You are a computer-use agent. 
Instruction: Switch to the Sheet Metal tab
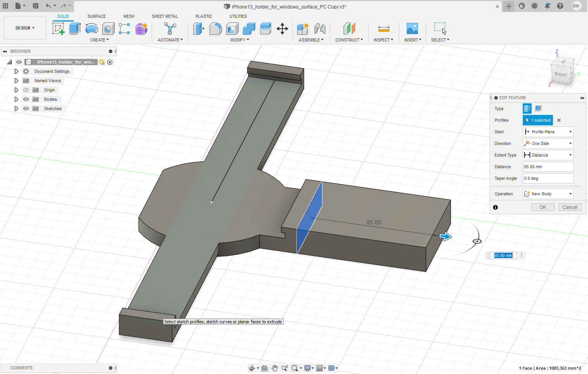[165, 16]
